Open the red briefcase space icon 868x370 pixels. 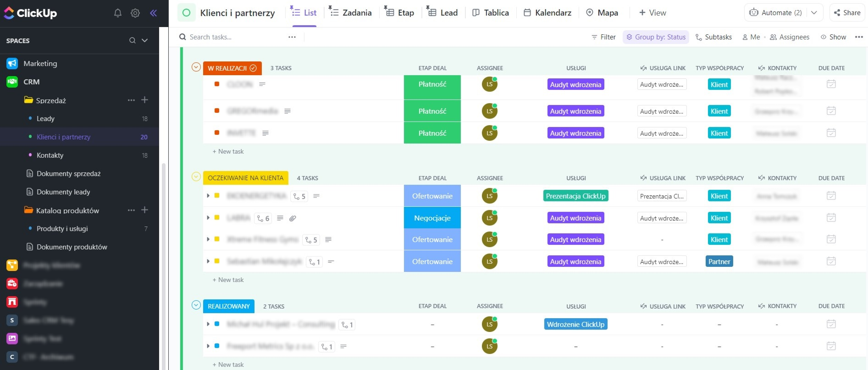tap(12, 283)
